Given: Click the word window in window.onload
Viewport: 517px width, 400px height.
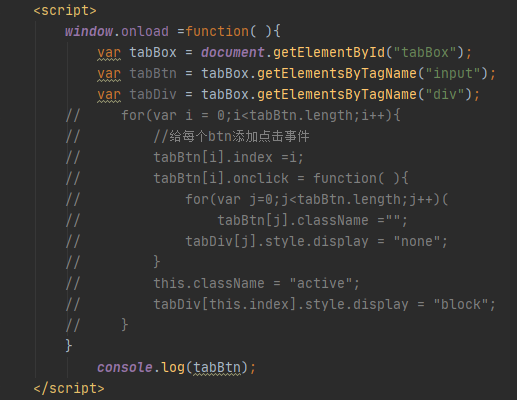Looking at the screenshot, I should 89,31.
